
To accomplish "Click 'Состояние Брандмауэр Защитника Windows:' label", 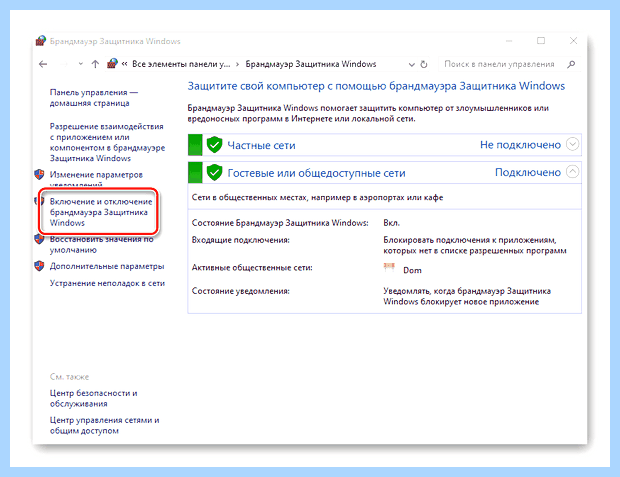I will [280, 223].
